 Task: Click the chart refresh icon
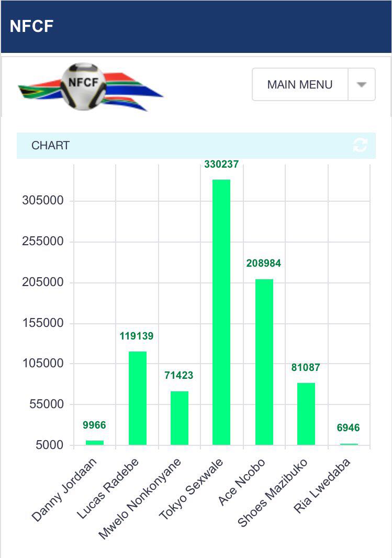(360, 145)
